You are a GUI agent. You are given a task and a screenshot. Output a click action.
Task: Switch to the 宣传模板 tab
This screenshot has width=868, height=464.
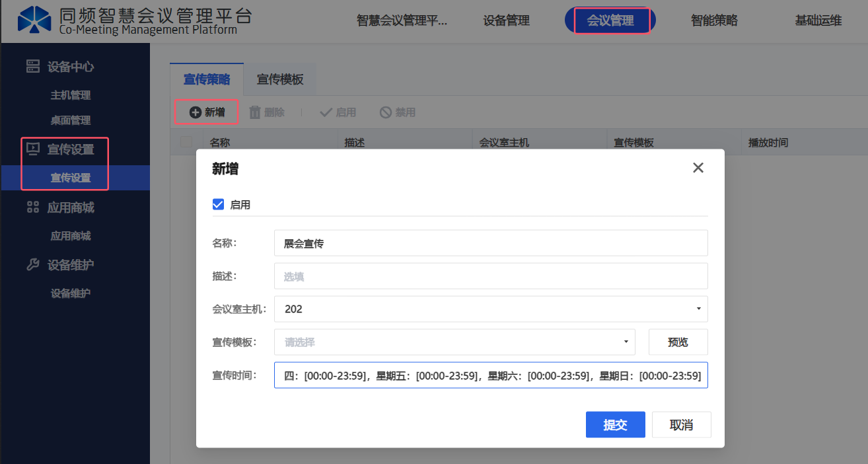pyautogui.click(x=280, y=79)
